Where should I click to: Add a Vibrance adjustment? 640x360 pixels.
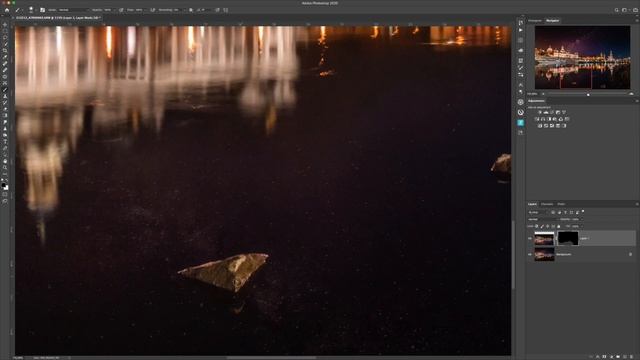[x=564, y=112]
